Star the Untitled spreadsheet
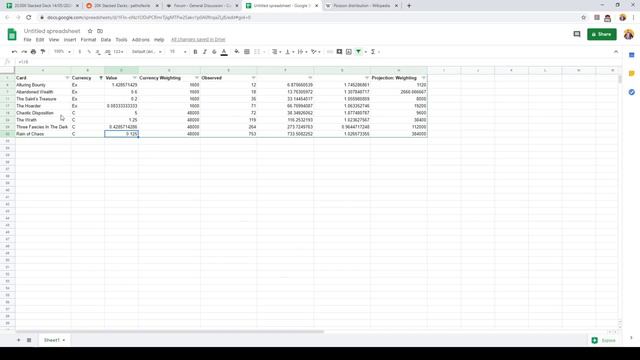This screenshot has width=640, height=360. (x=90, y=31)
